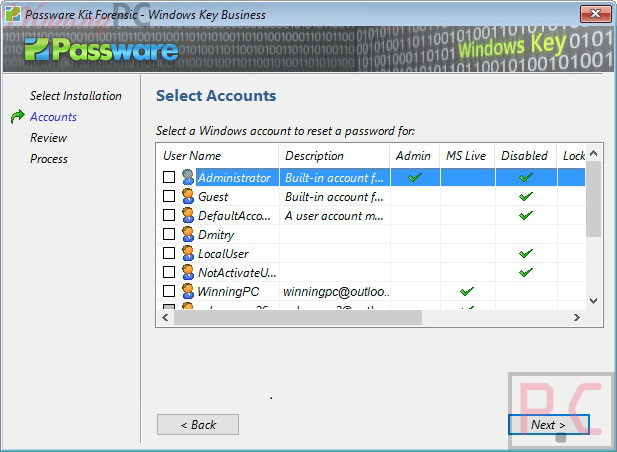Open the Review step in sidebar

point(48,138)
